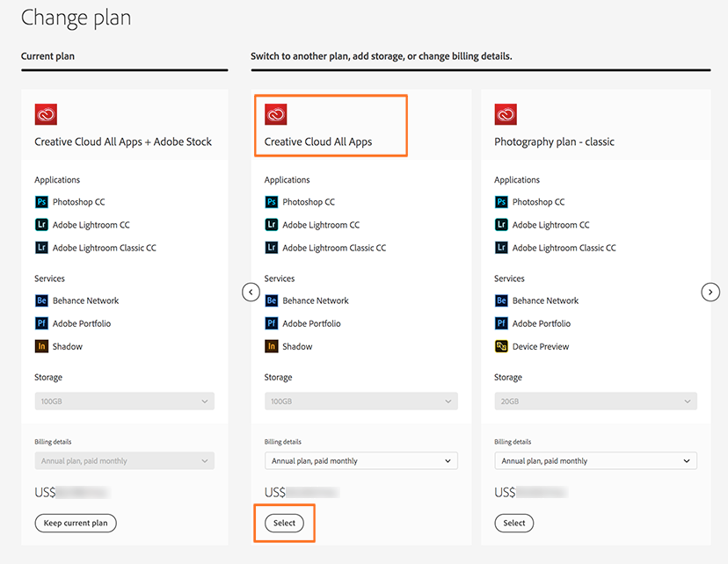Click the Creative Cloud logo on Photography plan card
The image size is (728, 564).
pyautogui.click(x=506, y=114)
